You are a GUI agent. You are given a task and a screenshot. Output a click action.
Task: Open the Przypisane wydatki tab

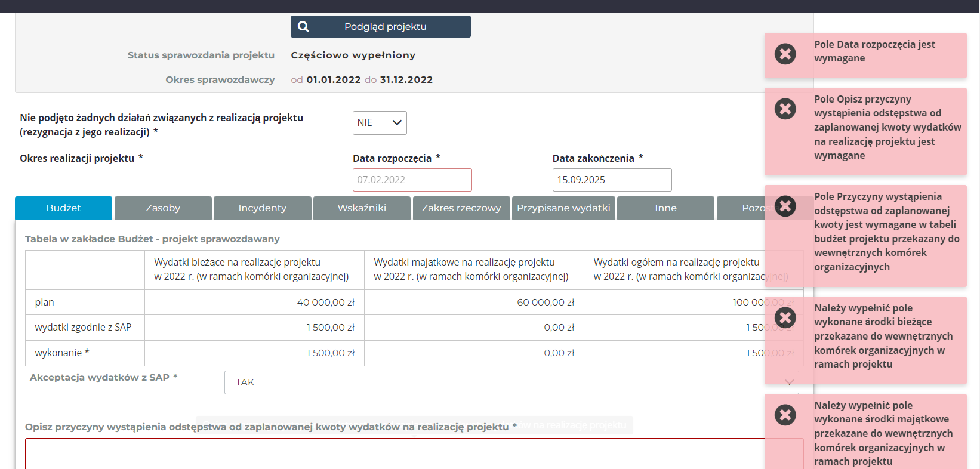(x=563, y=208)
